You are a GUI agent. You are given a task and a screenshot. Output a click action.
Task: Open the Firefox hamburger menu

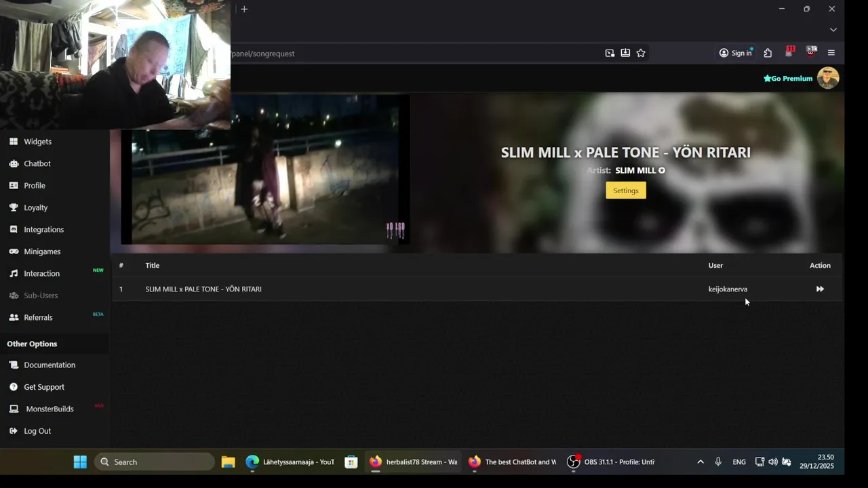(x=831, y=53)
